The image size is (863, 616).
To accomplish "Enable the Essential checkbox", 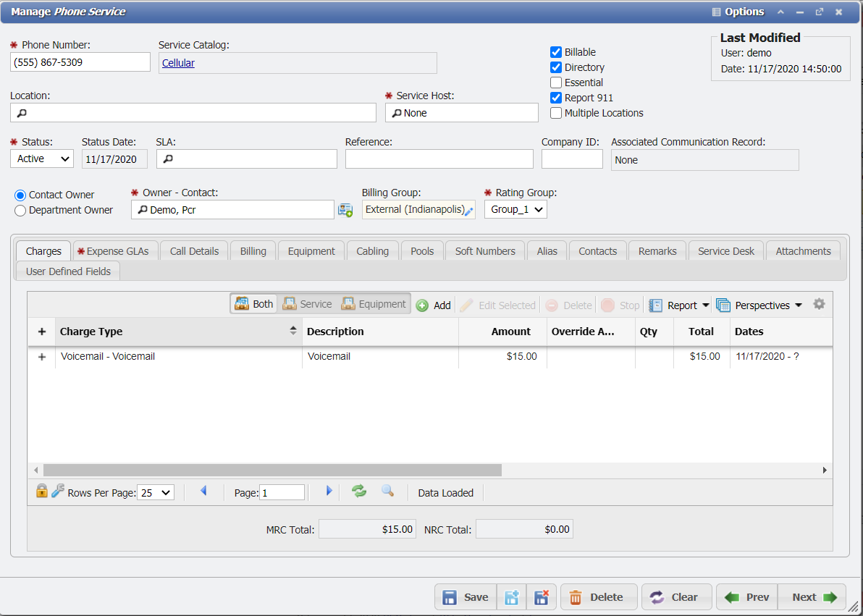I will (x=555, y=82).
